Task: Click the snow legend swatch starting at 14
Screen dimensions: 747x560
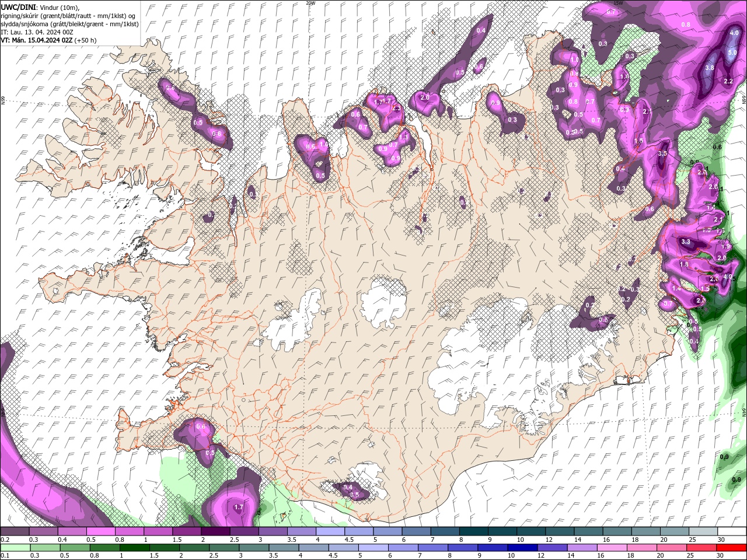Action: (588, 531)
